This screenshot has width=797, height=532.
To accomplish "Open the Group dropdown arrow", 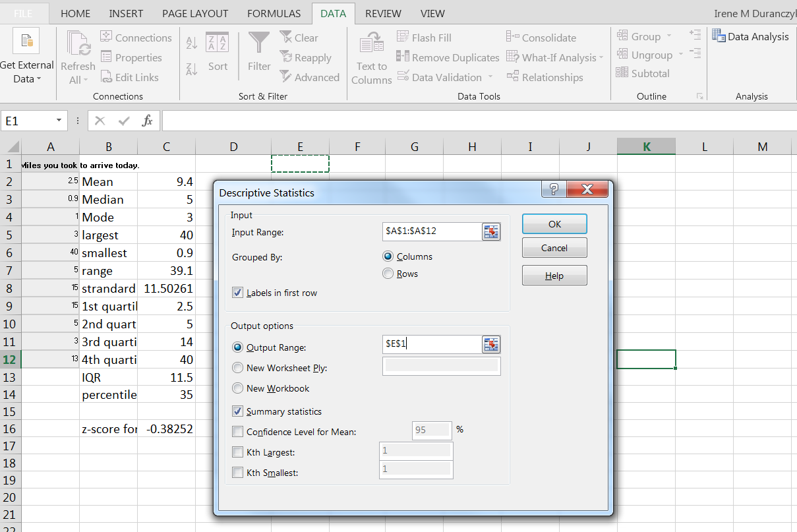I will (669, 36).
